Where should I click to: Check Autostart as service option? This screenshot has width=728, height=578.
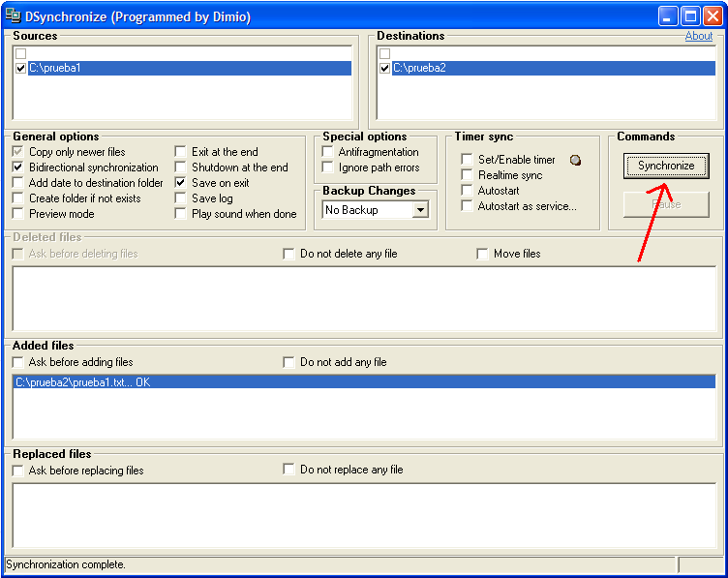coord(467,205)
